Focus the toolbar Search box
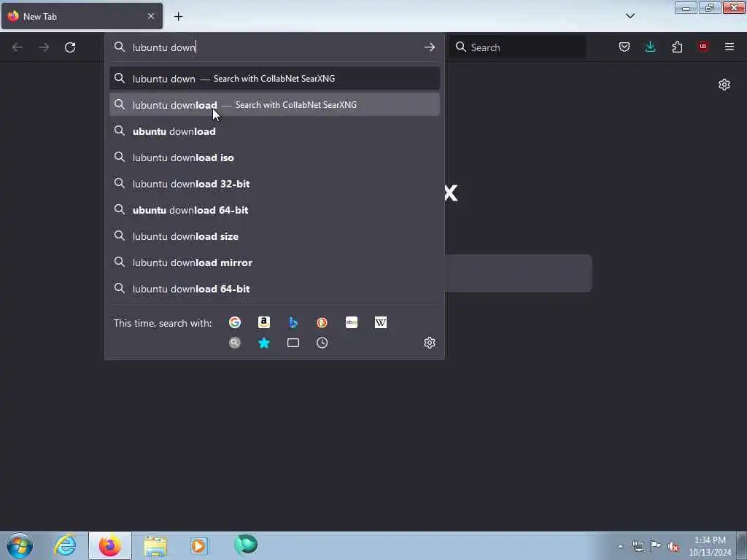 tap(517, 47)
